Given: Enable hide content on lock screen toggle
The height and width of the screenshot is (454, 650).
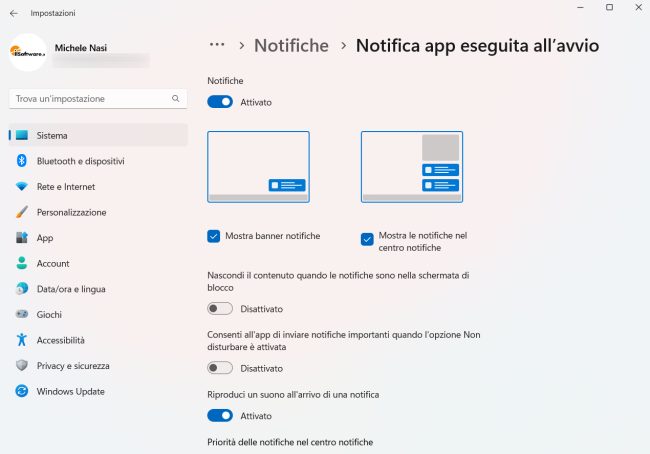Looking at the screenshot, I should (x=220, y=309).
